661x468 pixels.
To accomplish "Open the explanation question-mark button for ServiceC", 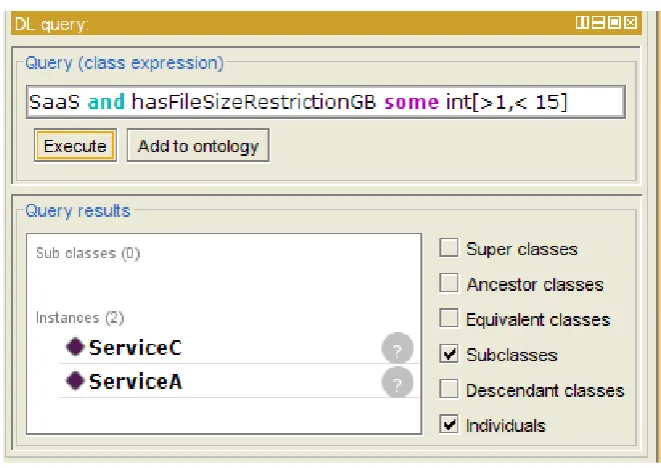I will (397, 348).
